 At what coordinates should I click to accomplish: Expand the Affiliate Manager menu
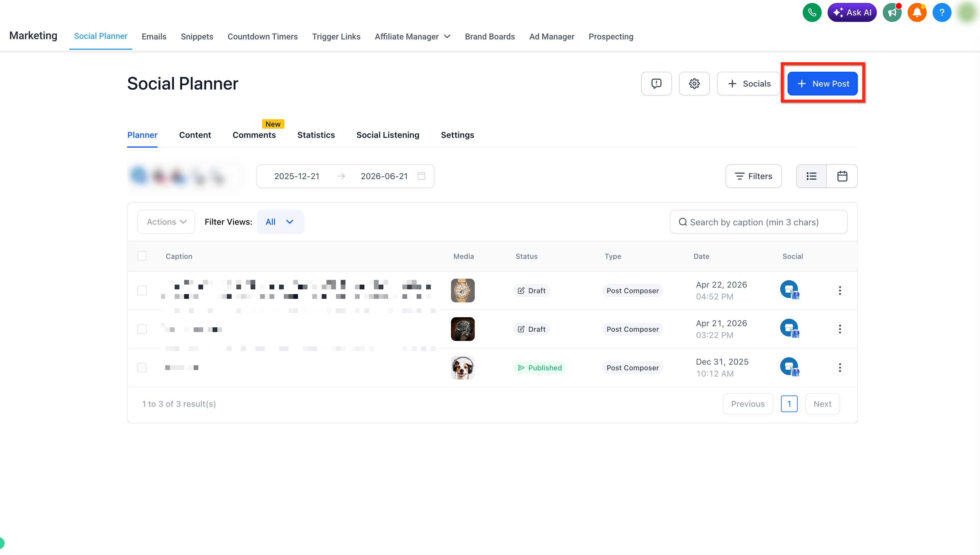coord(412,36)
